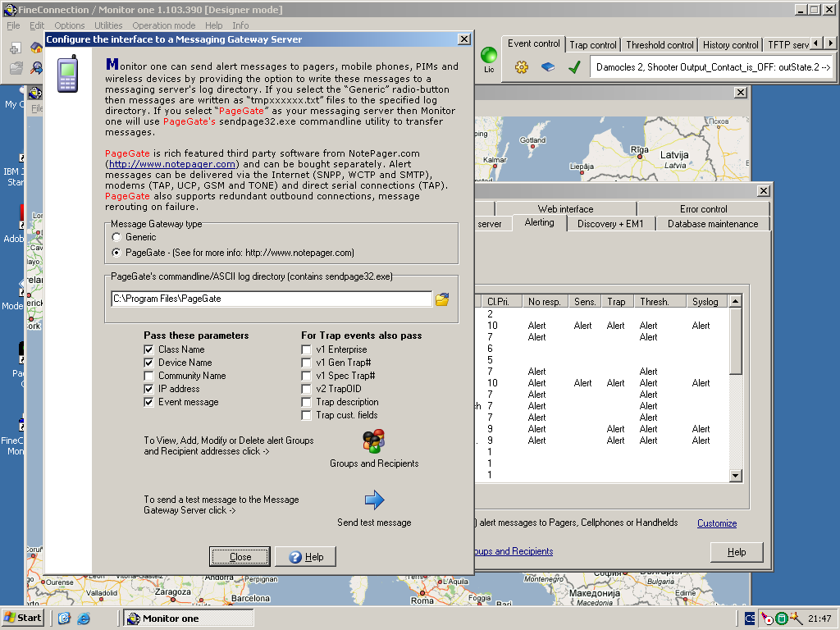Click the Syslog column header

tap(705, 302)
